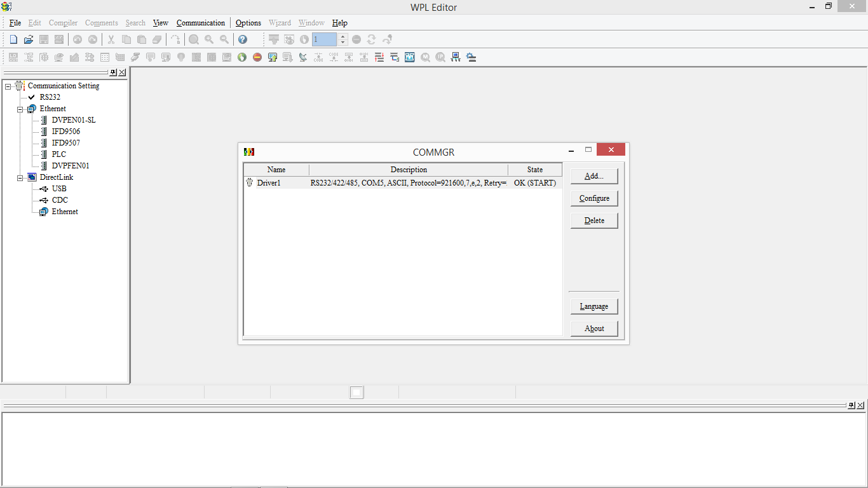This screenshot has width=868, height=488.
Task: Click the Description column header
Action: [x=409, y=170]
